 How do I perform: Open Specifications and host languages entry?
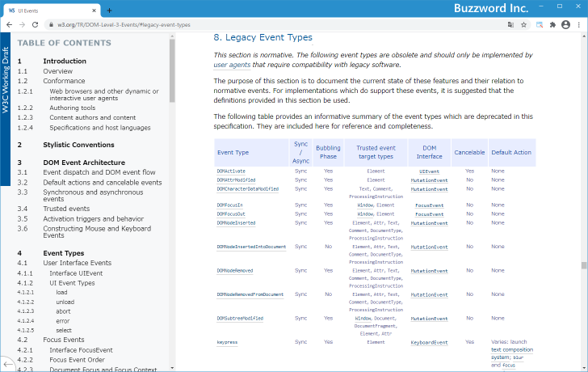(100, 128)
